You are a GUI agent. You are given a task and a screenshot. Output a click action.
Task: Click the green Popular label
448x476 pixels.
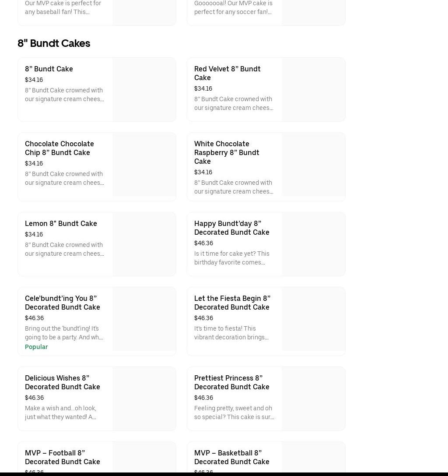tap(36, 347)
